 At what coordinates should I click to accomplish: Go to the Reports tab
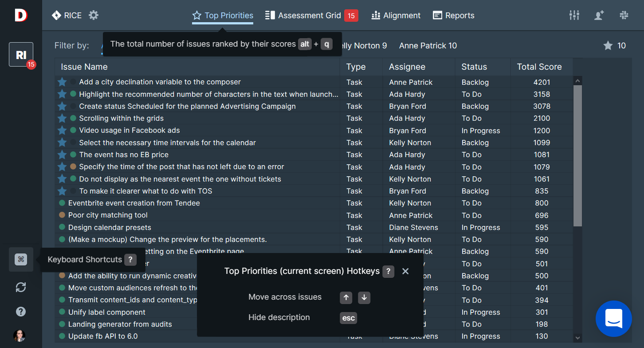(x=453, y=16)
